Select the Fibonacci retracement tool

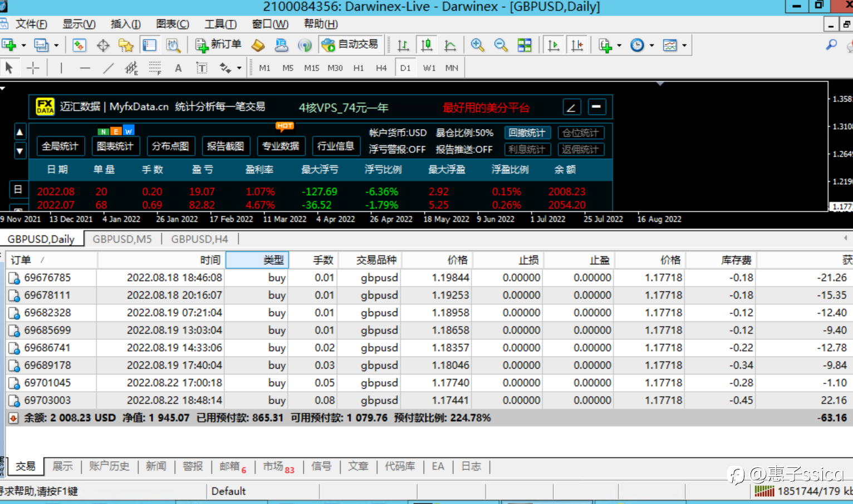(155, 68)
